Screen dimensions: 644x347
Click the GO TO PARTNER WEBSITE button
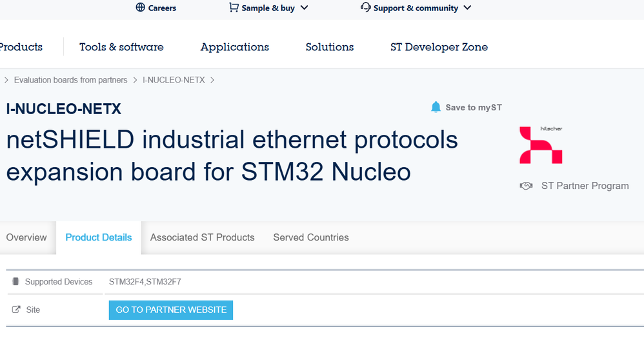[171, 310]
